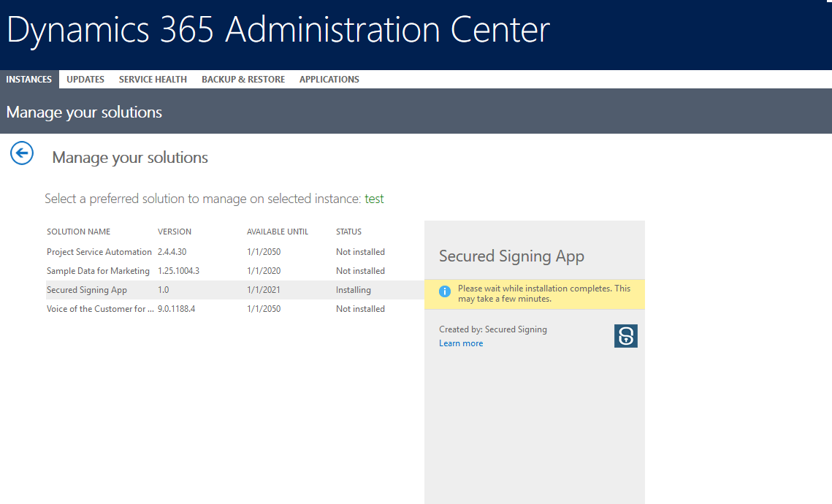832x504 pixels.
Task: Select Project Service Automation solution row
Action: [98, 252]
